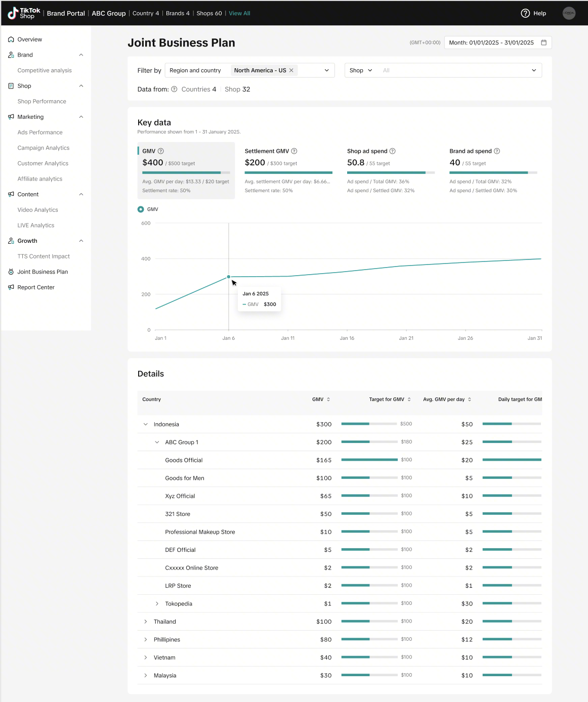
Task: Sort by Target for GMV column
Action: [409, 400]
